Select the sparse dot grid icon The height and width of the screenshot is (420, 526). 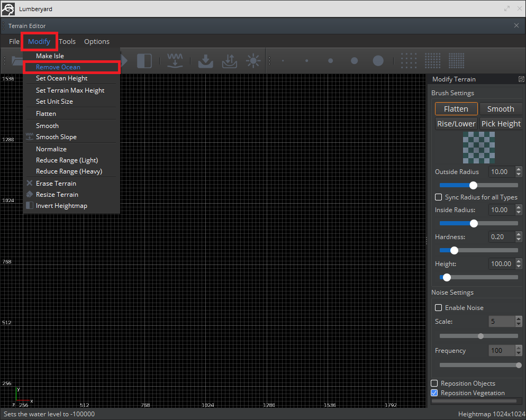click(x=409, y=61)
